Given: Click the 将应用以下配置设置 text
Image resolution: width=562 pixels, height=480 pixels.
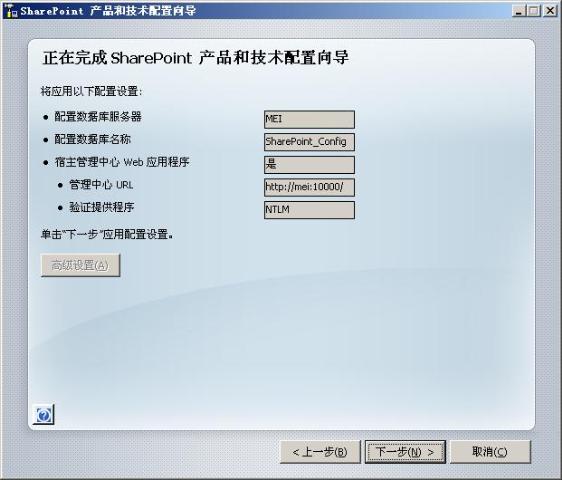Looking at the screenshot, I should click(x=91, y=91).
